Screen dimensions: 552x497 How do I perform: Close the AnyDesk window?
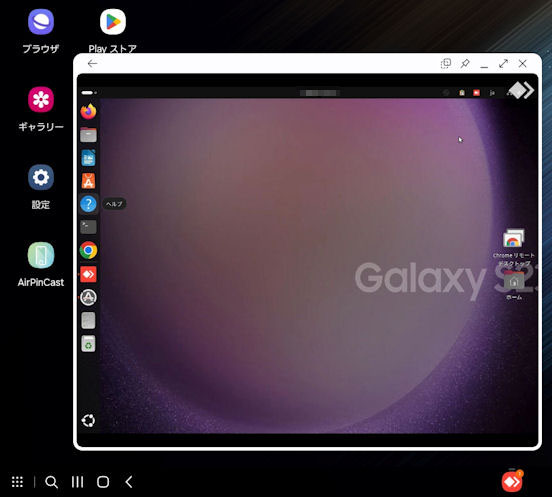(522, 63)
